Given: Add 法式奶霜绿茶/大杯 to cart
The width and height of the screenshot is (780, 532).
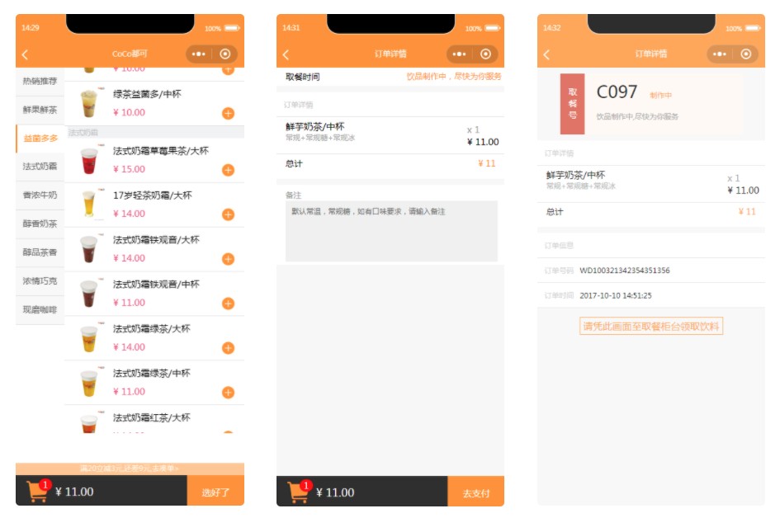Looking at the screenshot, I should coord(228,348).
